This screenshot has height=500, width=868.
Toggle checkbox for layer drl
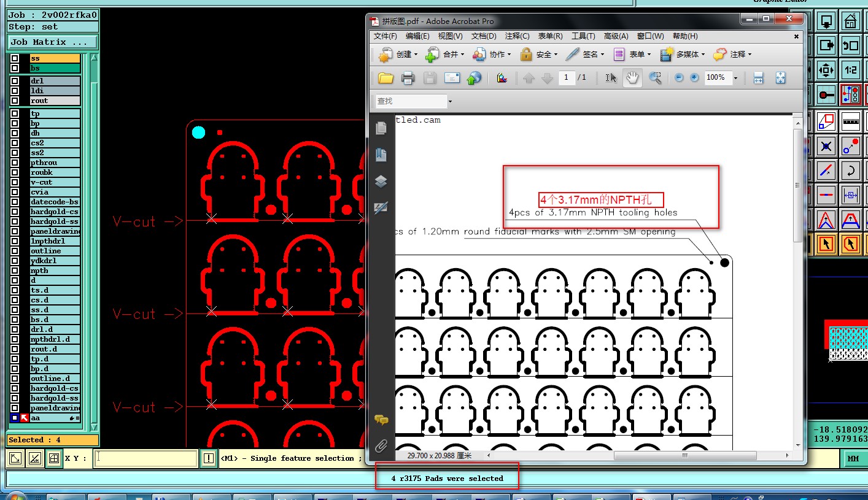pos(15,81)
